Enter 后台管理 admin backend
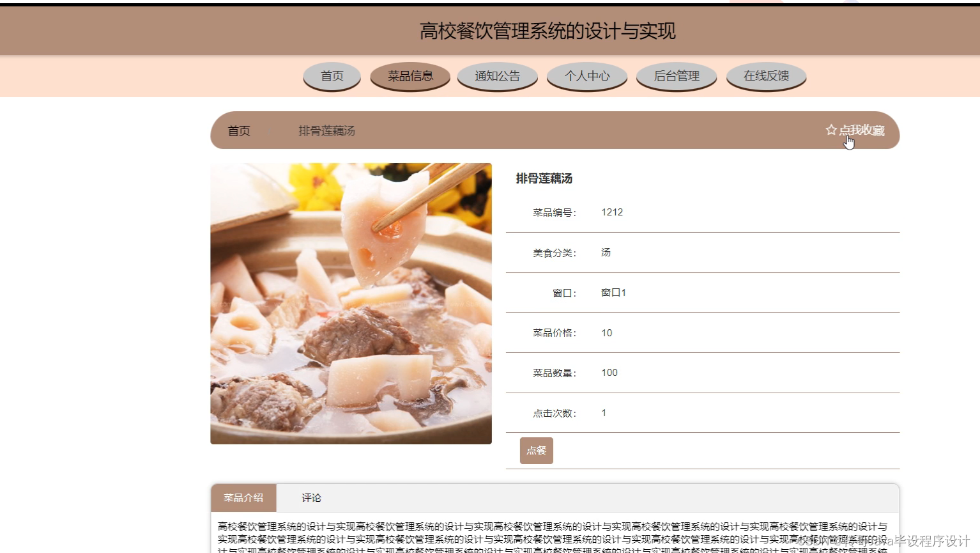 tap(676, 75)
